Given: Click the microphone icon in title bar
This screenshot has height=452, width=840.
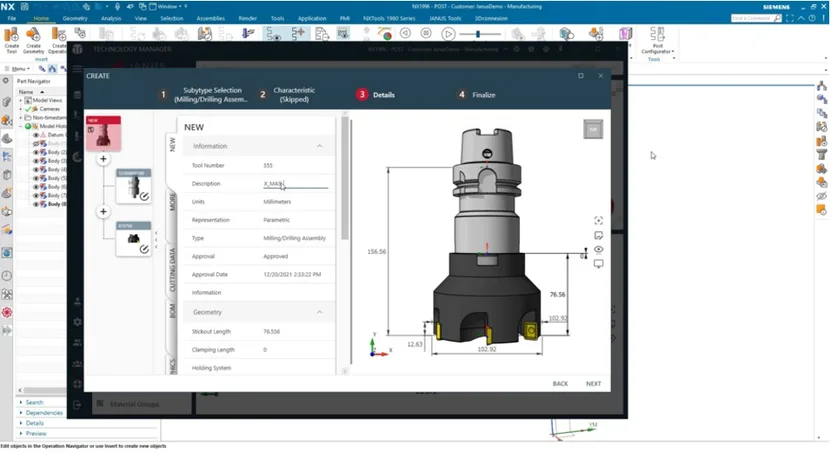Looking at the screenshot, I should click(x=117, y=6).
